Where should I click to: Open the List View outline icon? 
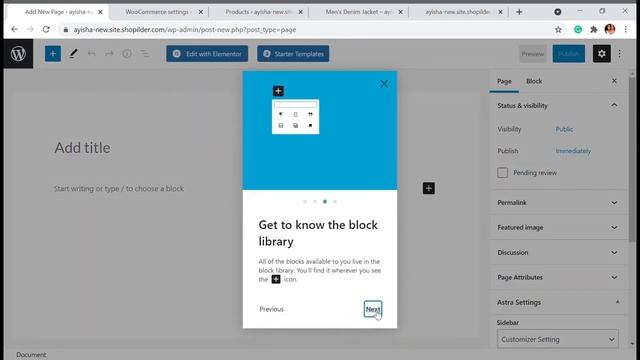pos(145,53)
